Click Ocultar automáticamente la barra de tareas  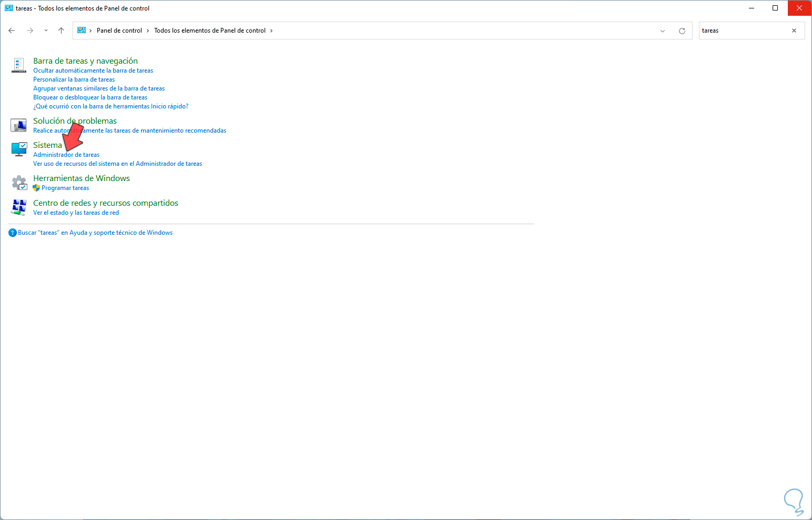[x=93, y=71]
